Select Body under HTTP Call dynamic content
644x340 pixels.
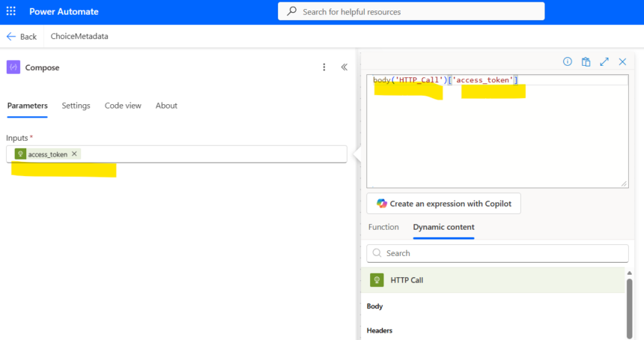(x=375, y=306)
